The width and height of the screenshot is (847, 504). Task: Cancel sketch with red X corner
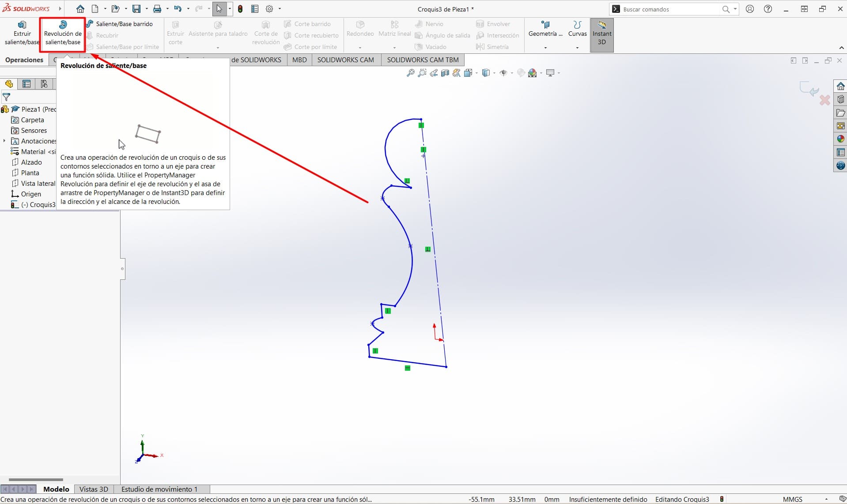pos(824,100)
